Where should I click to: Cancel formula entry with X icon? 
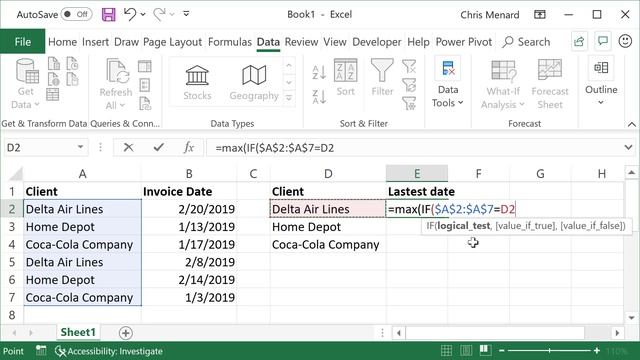(x=129, y=147)
